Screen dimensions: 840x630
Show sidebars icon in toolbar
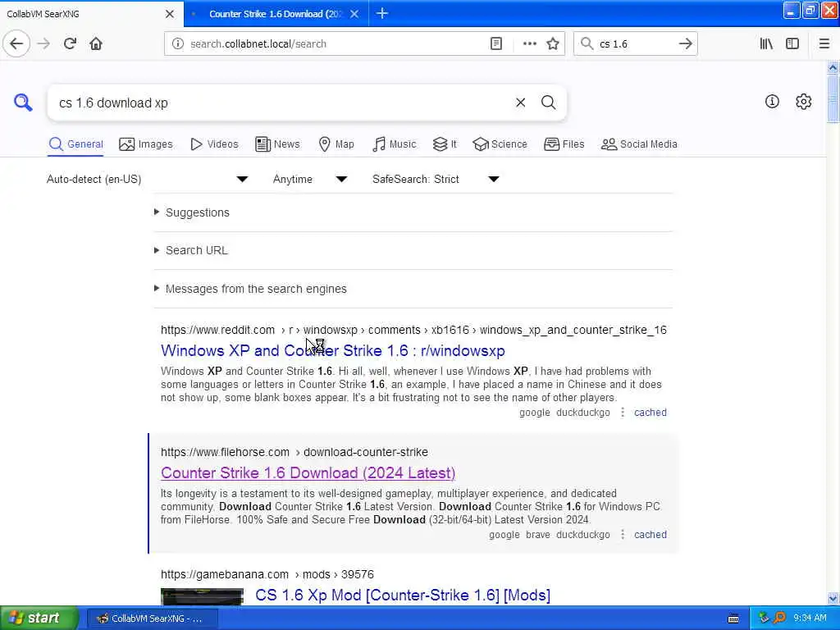click(x=792, y=44)
